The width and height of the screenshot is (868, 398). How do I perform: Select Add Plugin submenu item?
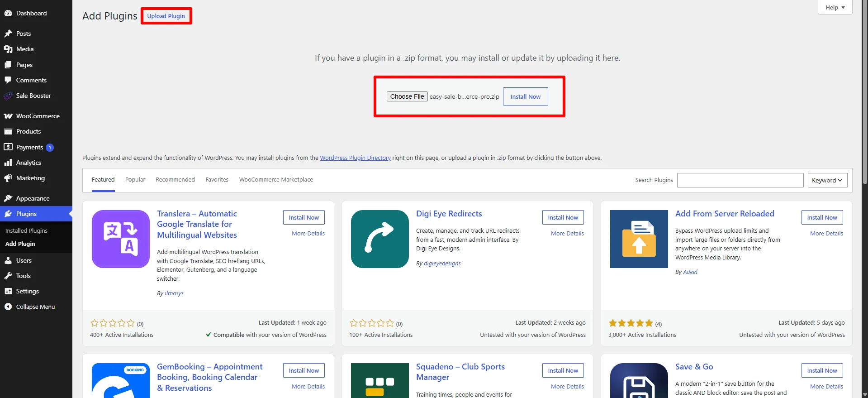20,244
